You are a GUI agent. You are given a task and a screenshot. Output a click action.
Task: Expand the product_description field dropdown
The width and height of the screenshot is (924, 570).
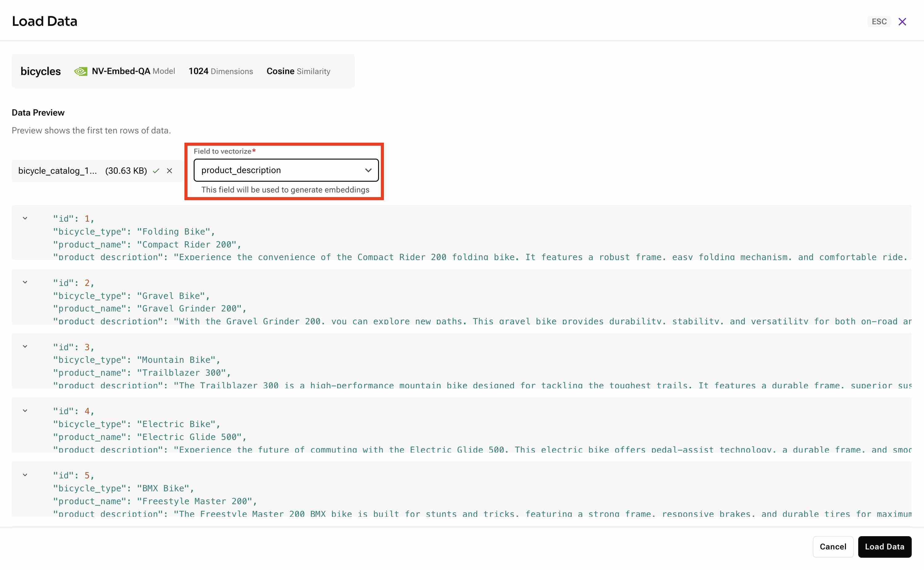coord(367,170)
